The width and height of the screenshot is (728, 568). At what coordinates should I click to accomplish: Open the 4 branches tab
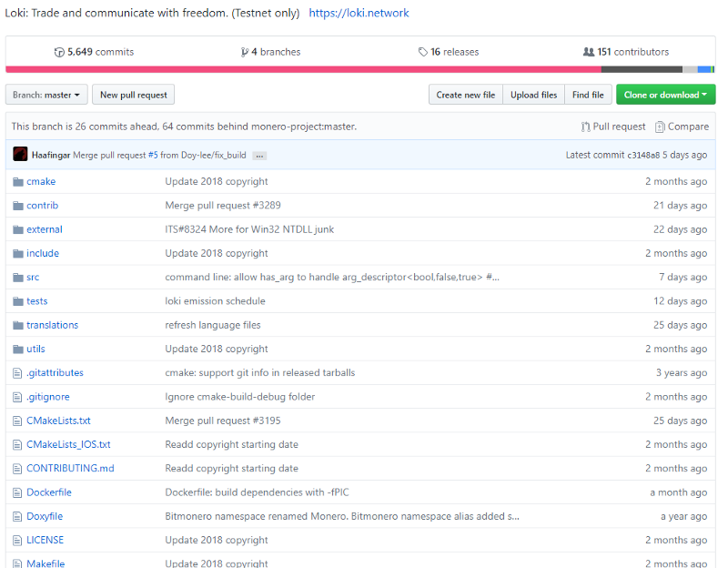[270, 52]
